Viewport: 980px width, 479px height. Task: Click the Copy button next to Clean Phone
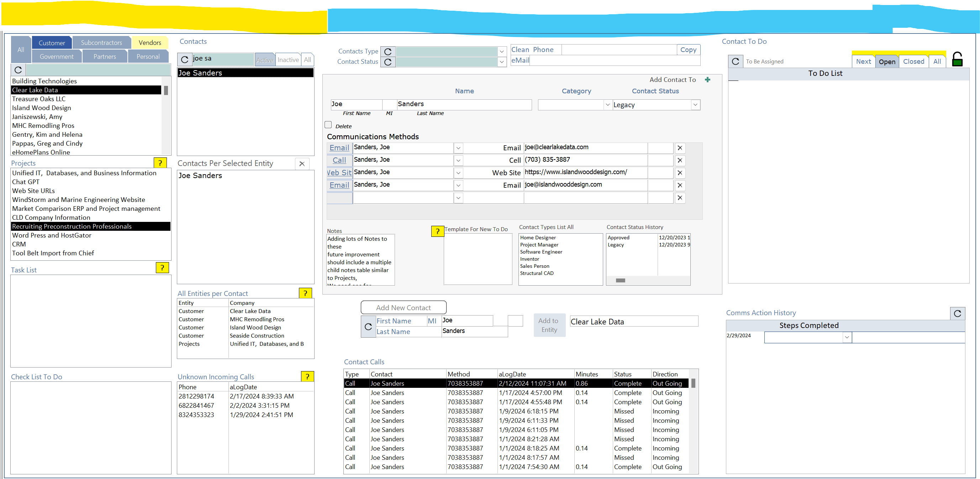[x=688, y=50]
